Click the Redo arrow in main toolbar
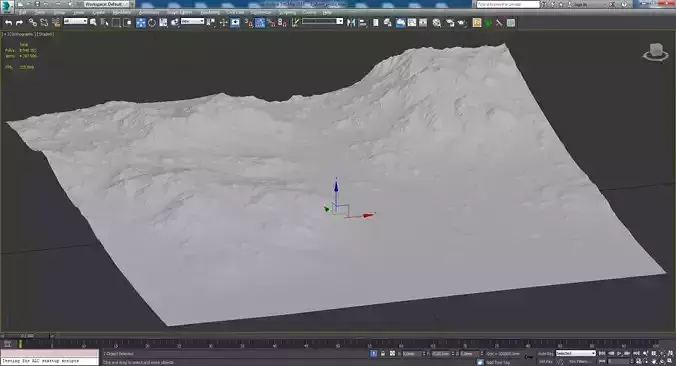This screenshot has width=676, height=366. (19, 22)
